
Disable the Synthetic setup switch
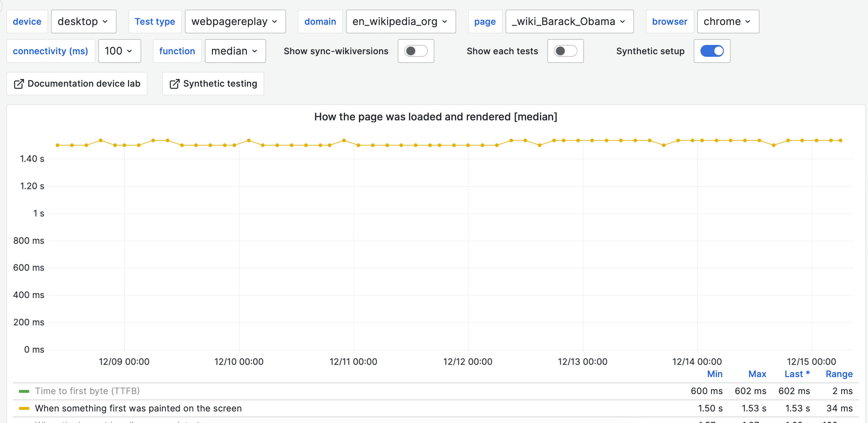pyautogui.click(x=712, y=51)
